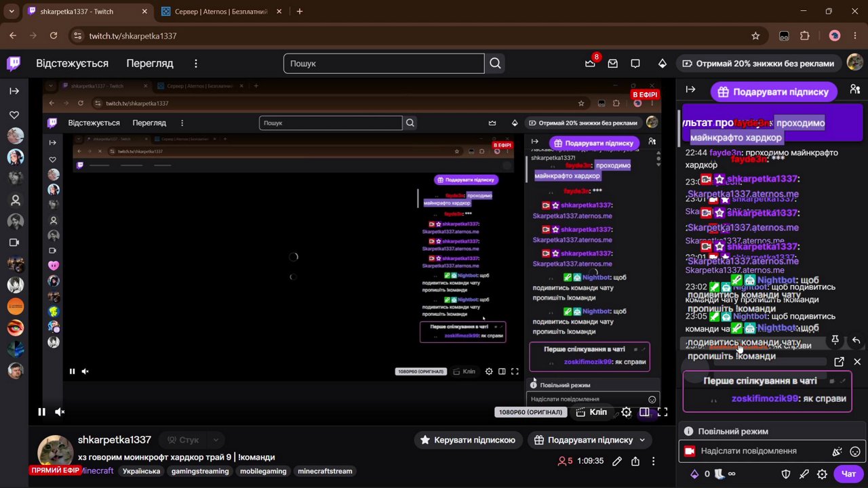
Task: Click the purple Подарувати підписку chat button
Action: click(774, 91)
